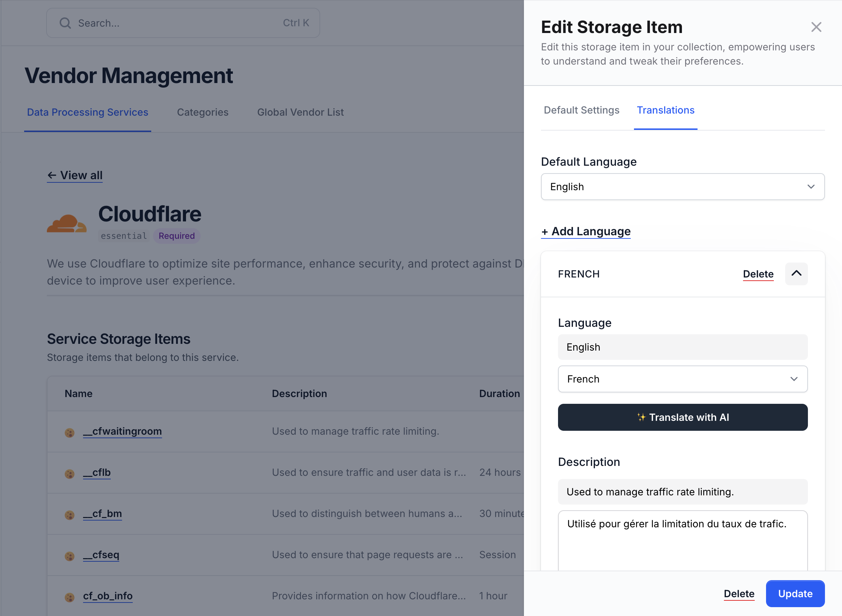
Task: Open the __cf_bm storage item
Action: tap(102, 514)
